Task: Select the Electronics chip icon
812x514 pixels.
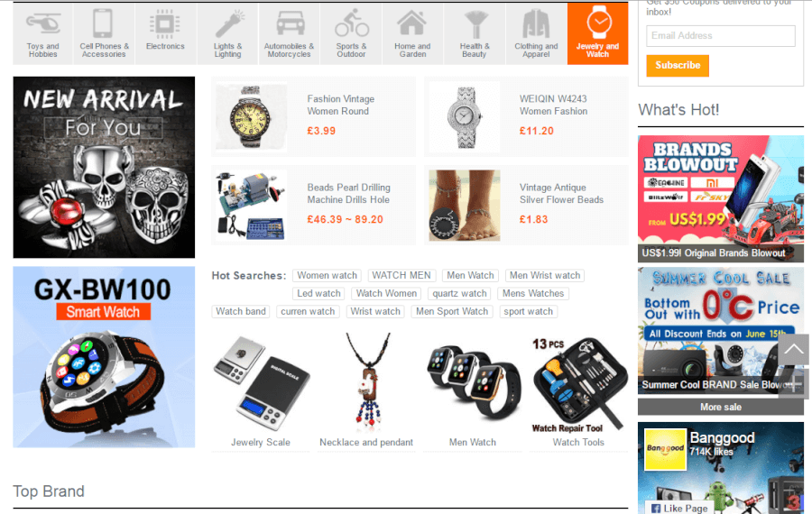Action: (165, 24)
